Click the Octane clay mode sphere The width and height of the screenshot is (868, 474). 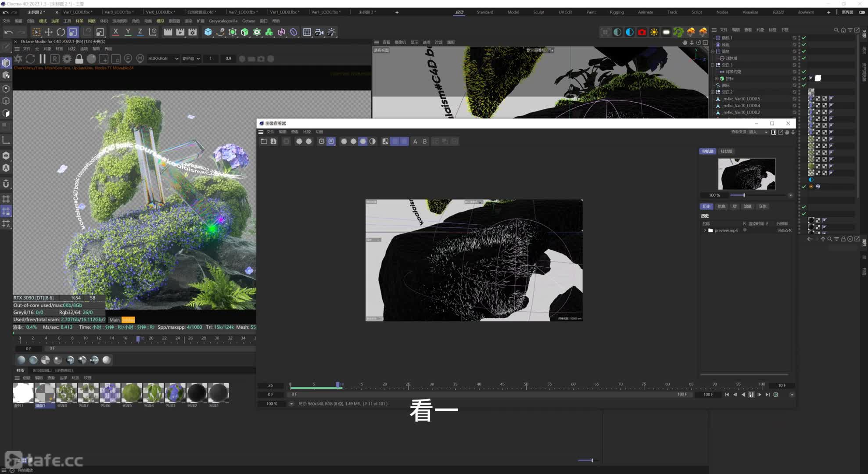(x=91, y=58)
